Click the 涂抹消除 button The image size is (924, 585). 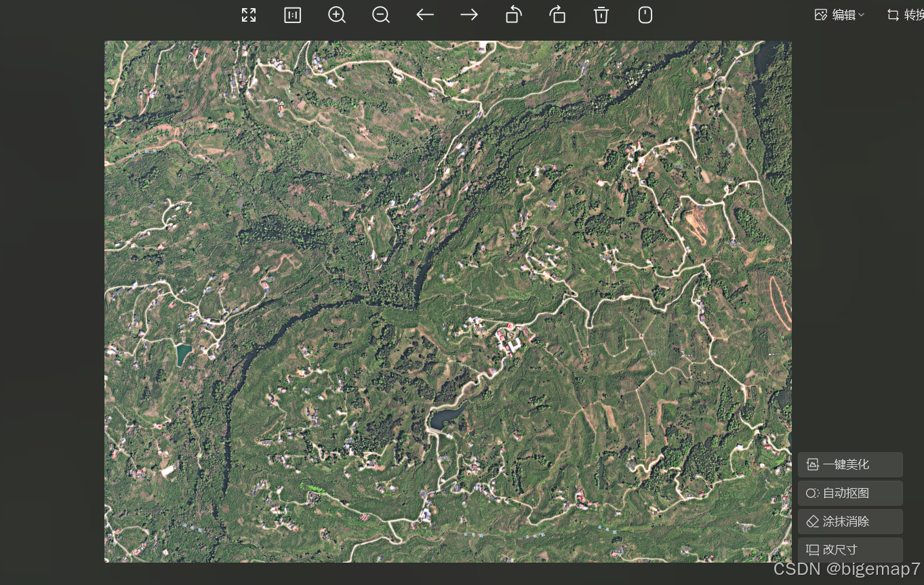click(x=850, y=522)
